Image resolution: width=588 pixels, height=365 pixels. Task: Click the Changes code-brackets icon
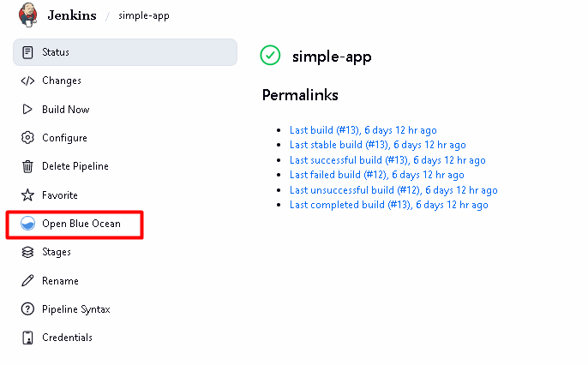pos(27,81)
